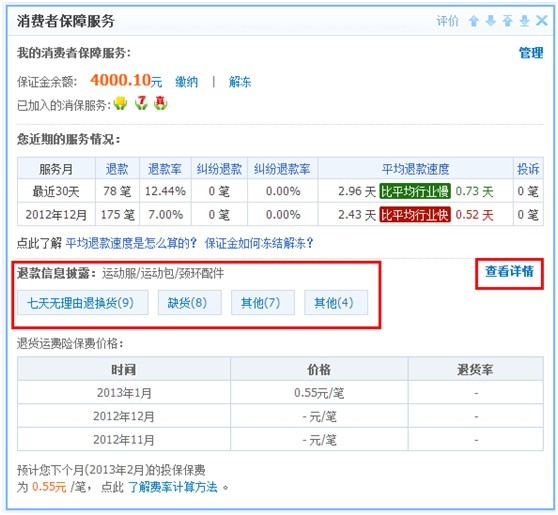Click the move-down arrow icon in the header

click(490, 21)
